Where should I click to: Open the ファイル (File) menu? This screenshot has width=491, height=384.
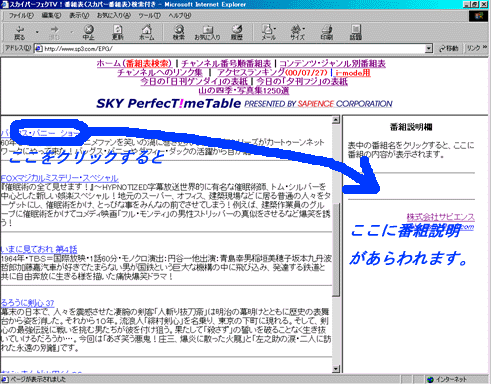pyautogui.click(x=21, y=15)
